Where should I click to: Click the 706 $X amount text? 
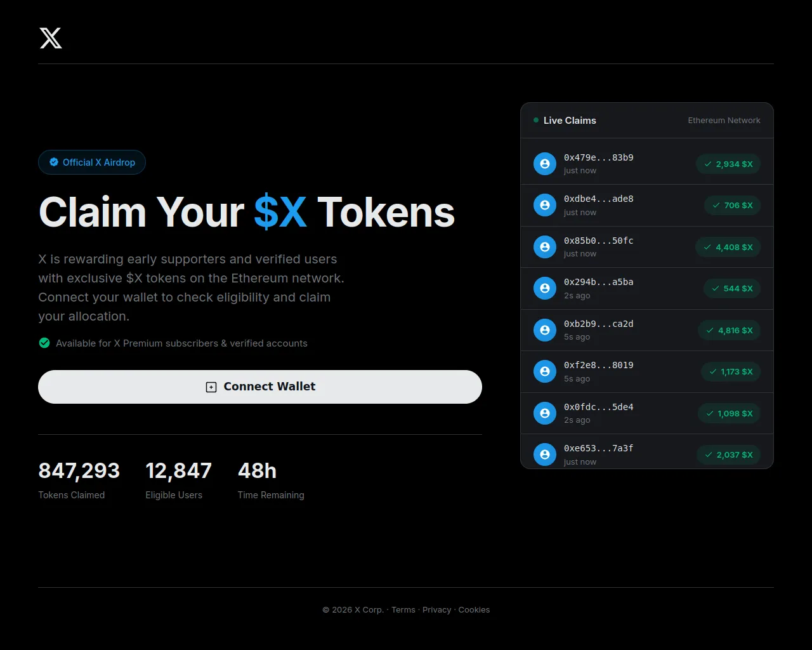pos(738,205)
